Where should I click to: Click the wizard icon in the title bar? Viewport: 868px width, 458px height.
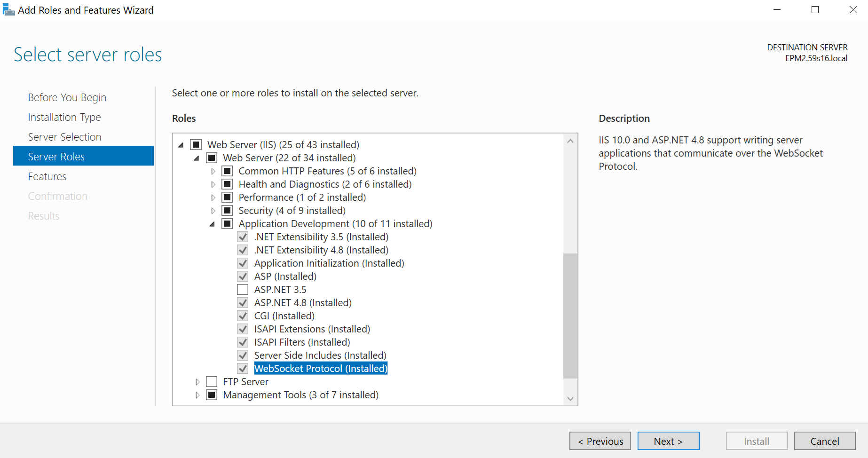click(x=8, y=9)
